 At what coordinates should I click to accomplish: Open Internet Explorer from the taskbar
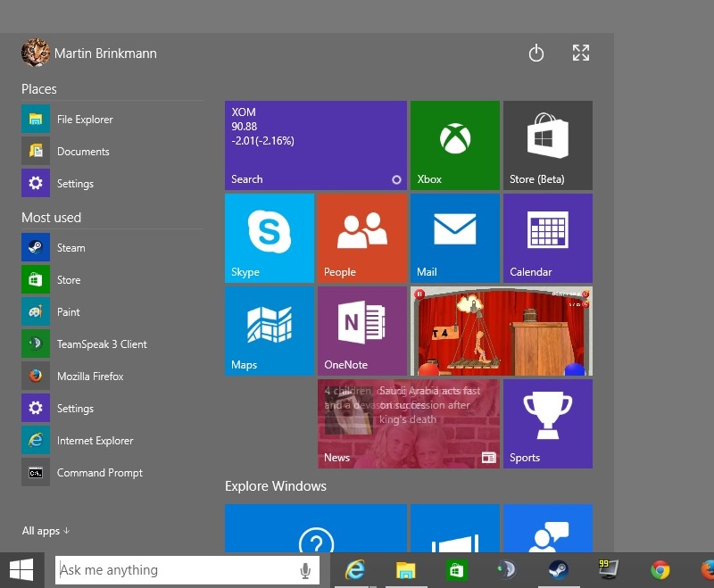(355, 570)
